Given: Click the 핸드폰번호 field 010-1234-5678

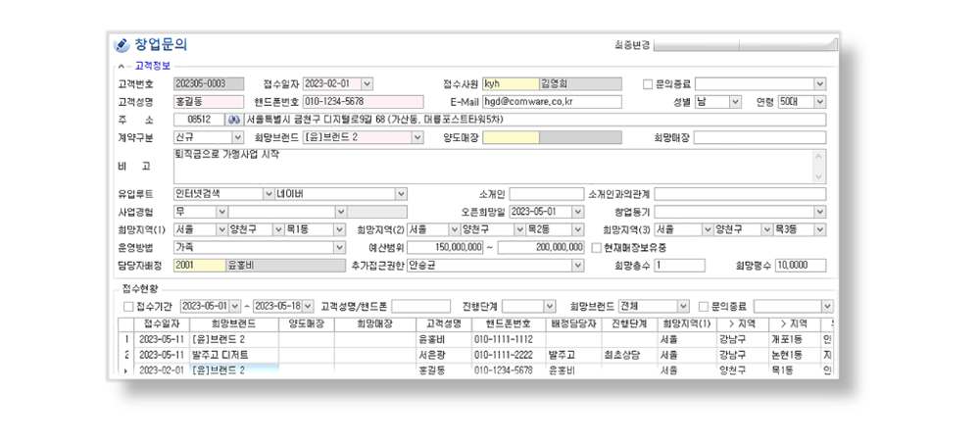Looking at the screenshot, I should point(364,102).
